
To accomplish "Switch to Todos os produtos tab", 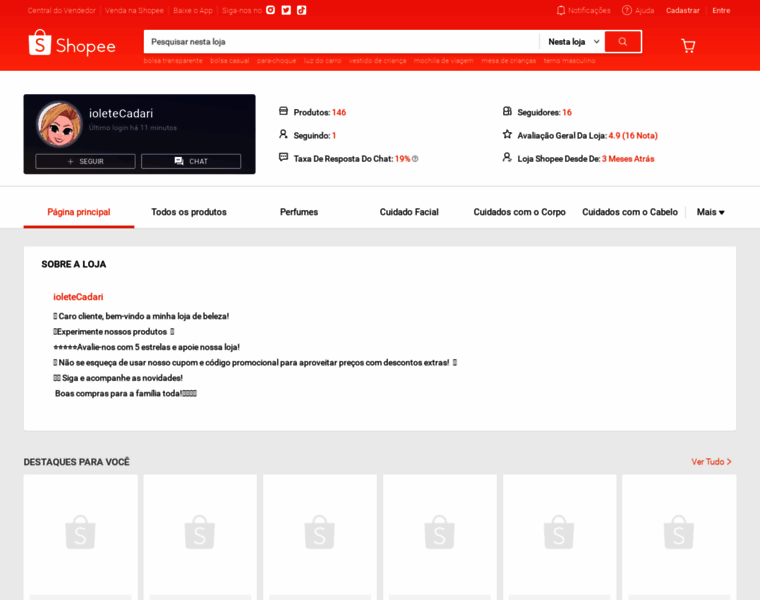I will pos(189,212).
